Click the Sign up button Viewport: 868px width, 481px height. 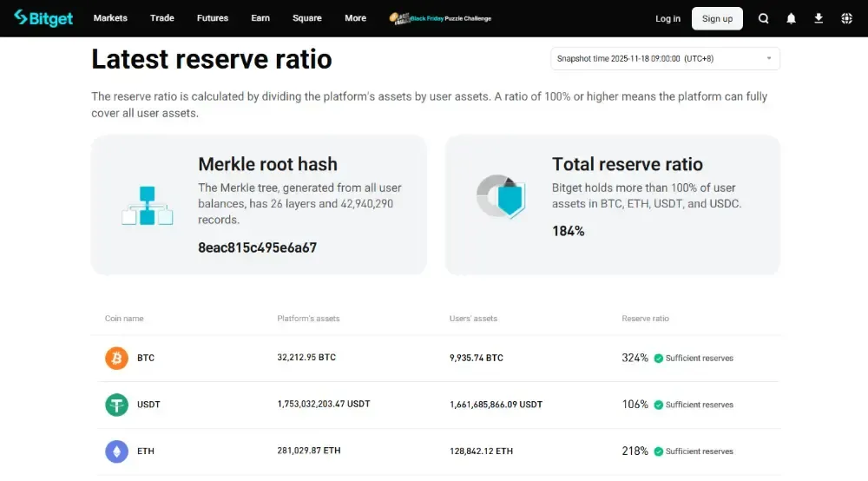pyautogui.click(x=717, y=18)
